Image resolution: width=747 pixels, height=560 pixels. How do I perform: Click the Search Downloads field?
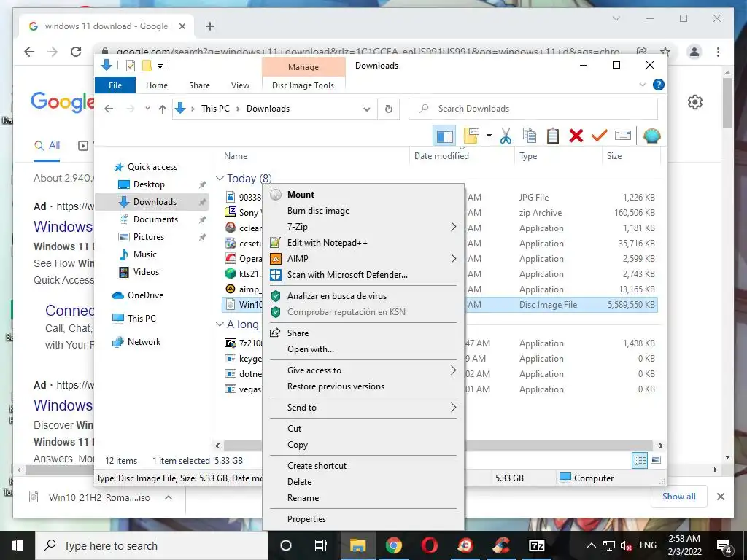(533, 109)
